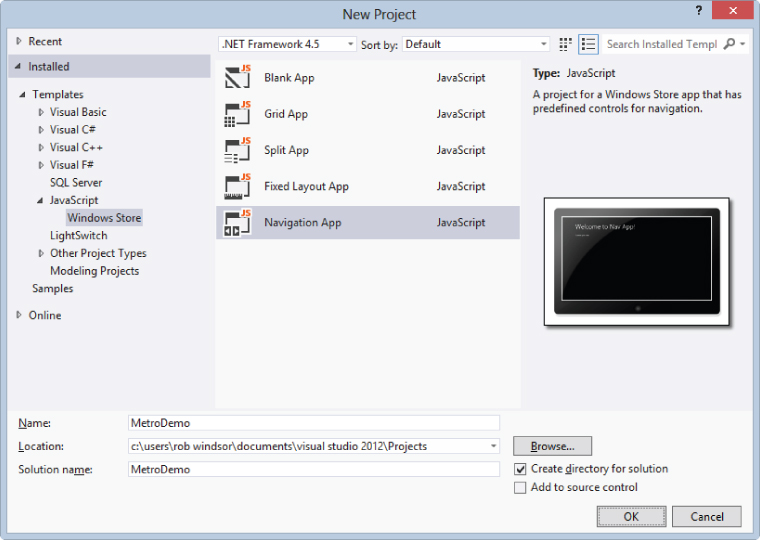
Task: Uncheck Create directory for solution
Action: (520, 469)
